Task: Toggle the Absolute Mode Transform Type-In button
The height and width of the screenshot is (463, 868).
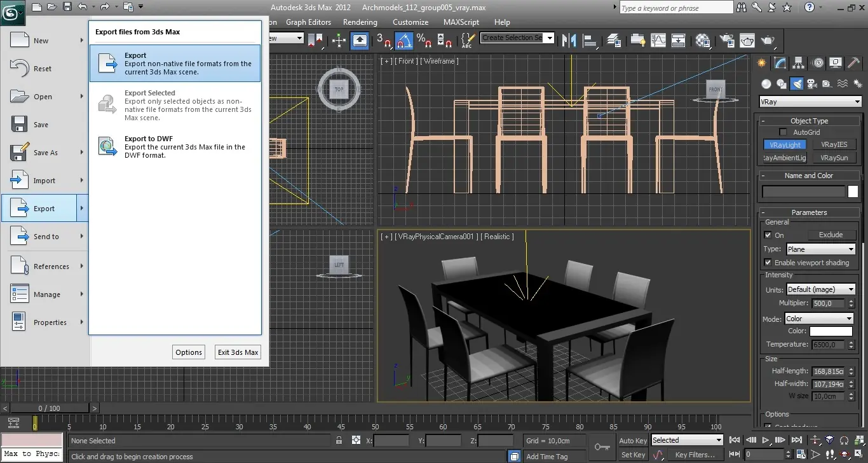Action: [355, 440]
